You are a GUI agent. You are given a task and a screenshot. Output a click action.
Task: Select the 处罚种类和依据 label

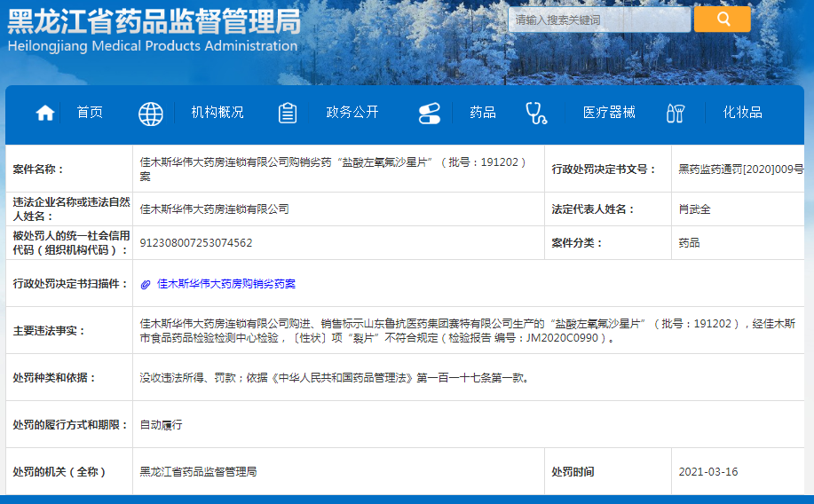(54, 377)
